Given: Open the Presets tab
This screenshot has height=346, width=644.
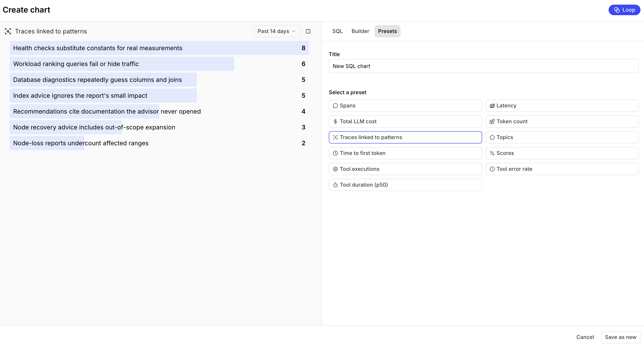Looking at the screenshot, I should (x=387, y=31).
